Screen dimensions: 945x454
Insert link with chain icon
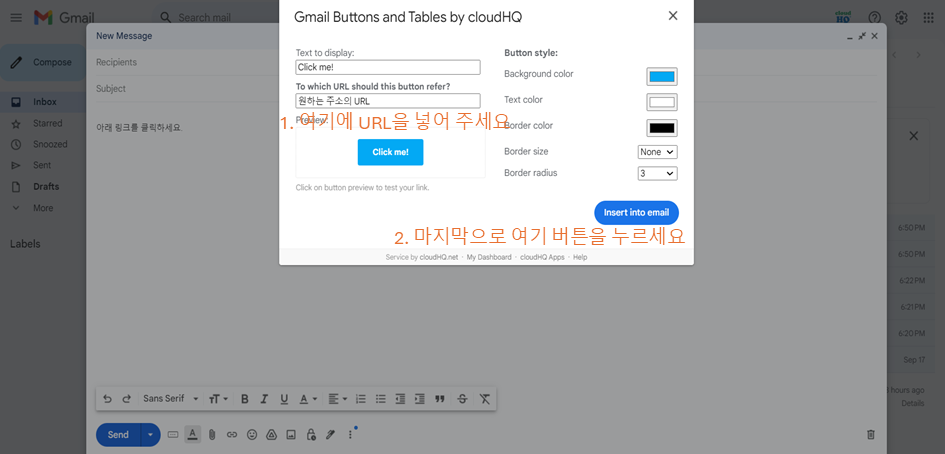point(232,434)
